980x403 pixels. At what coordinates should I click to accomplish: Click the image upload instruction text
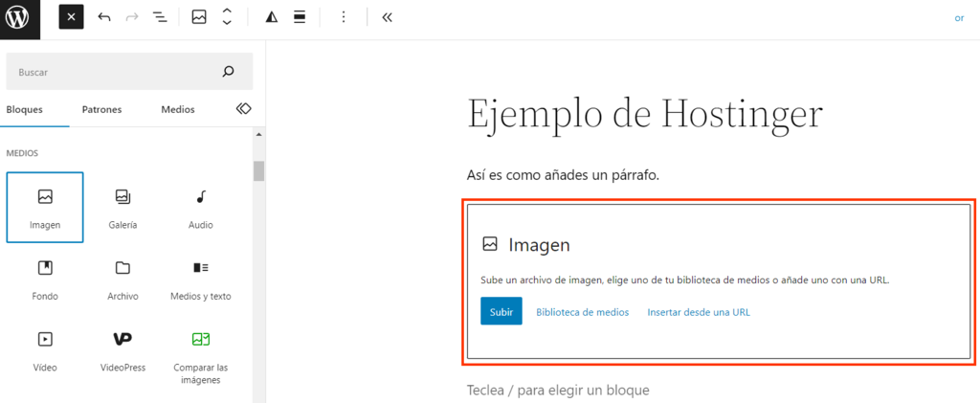[685, 280]
